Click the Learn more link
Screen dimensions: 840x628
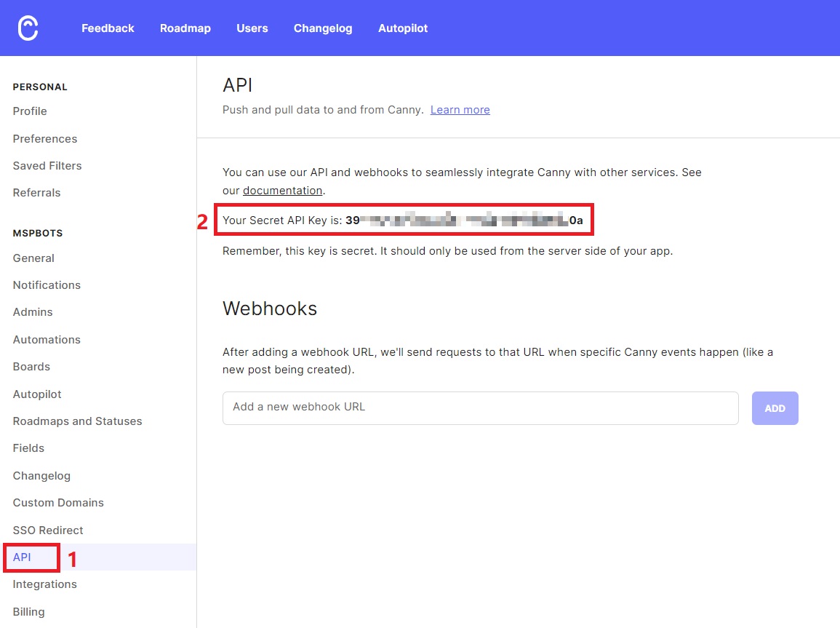point(460,110)
